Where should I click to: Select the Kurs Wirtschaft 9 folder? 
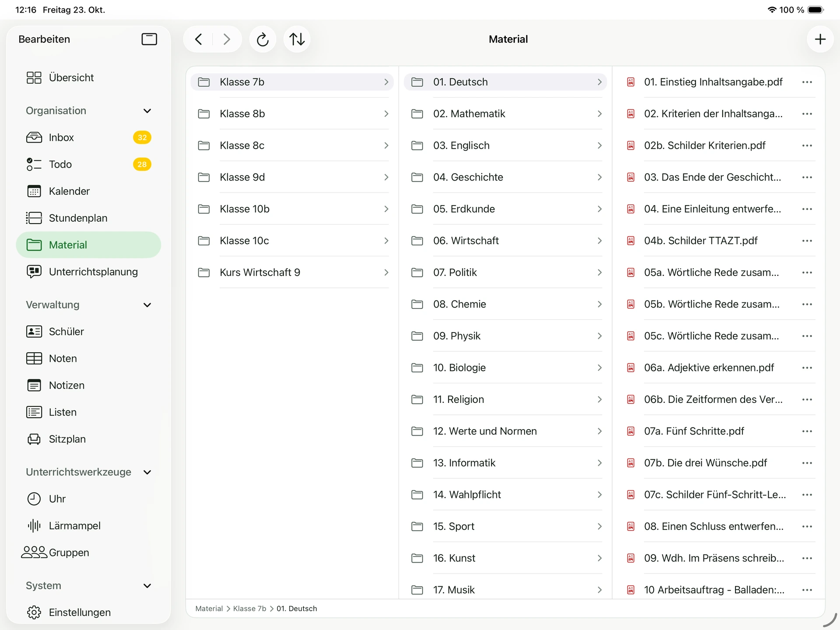(292, 272)
